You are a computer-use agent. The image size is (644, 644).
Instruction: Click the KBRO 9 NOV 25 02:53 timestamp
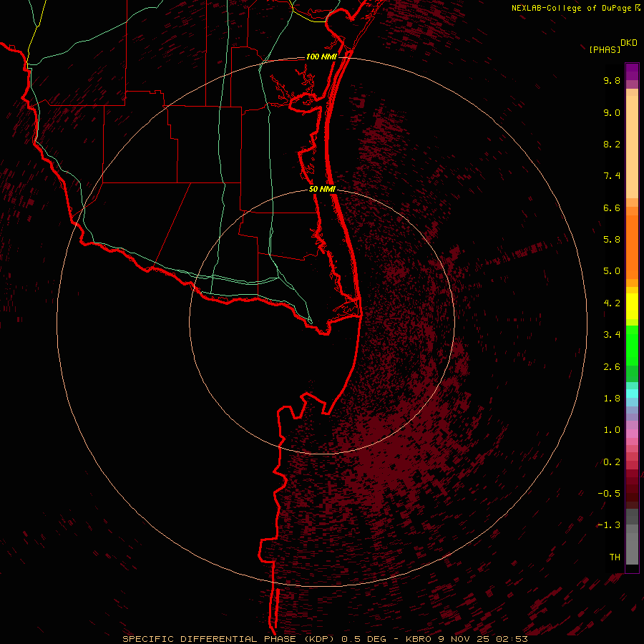pyautogui.click(x=466, y=639)
